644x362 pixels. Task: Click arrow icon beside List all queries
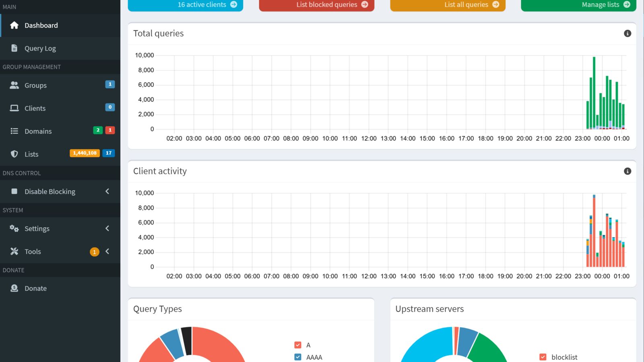496,4
